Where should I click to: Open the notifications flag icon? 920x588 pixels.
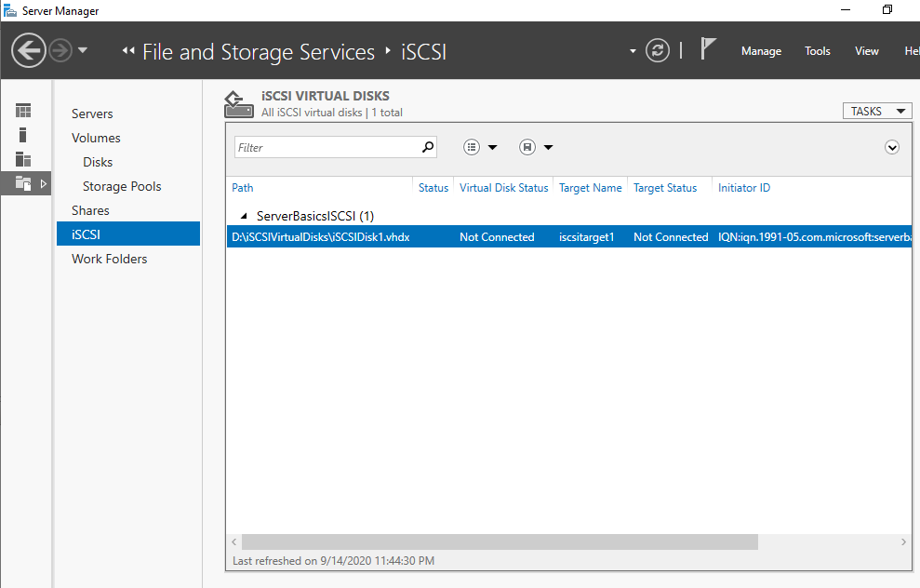pos(708,49)
